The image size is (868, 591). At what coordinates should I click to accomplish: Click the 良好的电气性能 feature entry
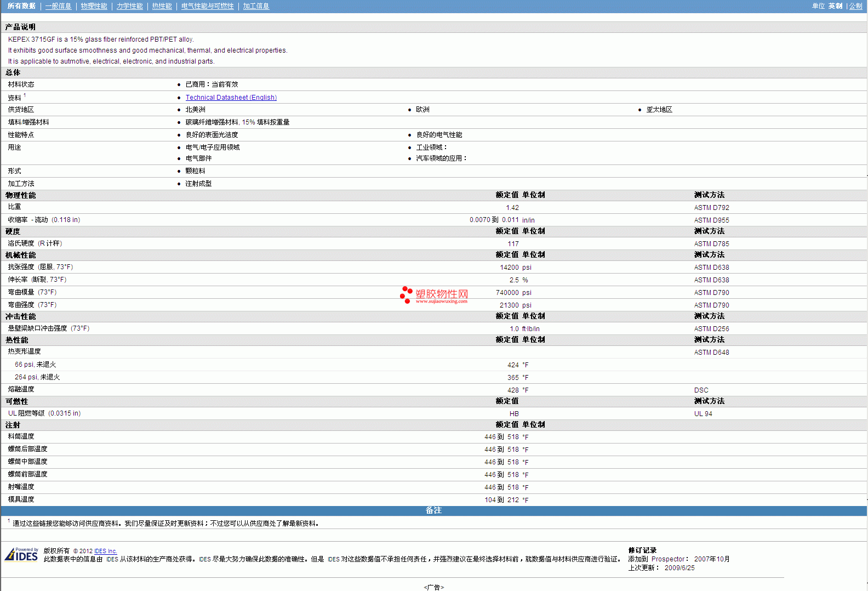point(439,135)
